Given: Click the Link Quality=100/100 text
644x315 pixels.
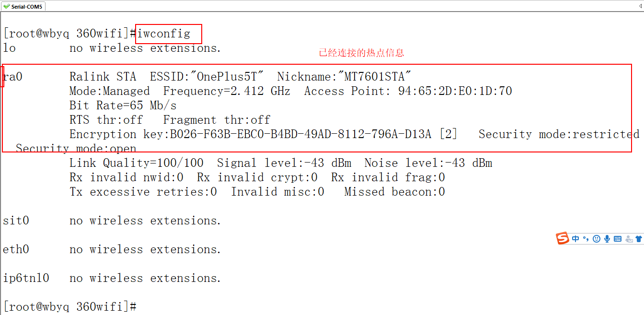Looking at the screenshot, I should pos(137,163).
